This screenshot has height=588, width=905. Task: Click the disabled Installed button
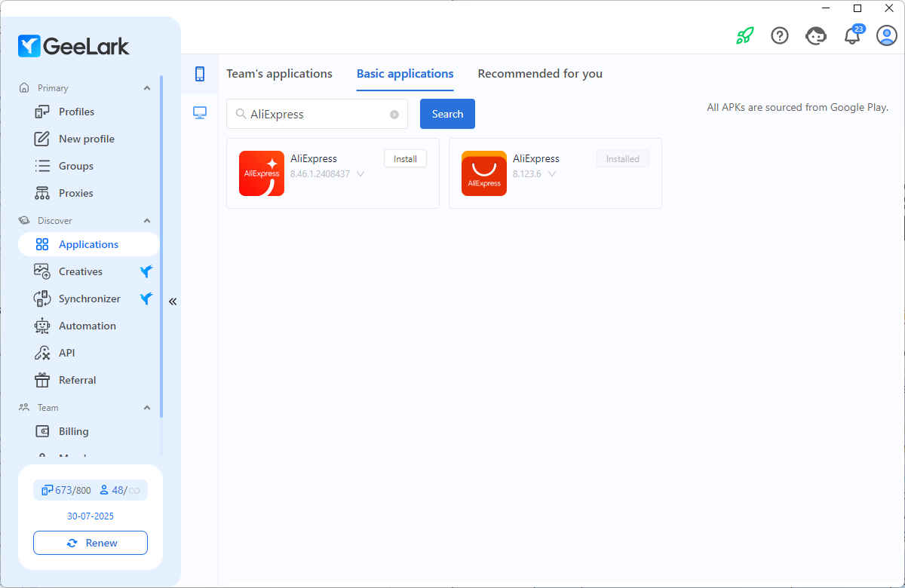tap(623, 159)
